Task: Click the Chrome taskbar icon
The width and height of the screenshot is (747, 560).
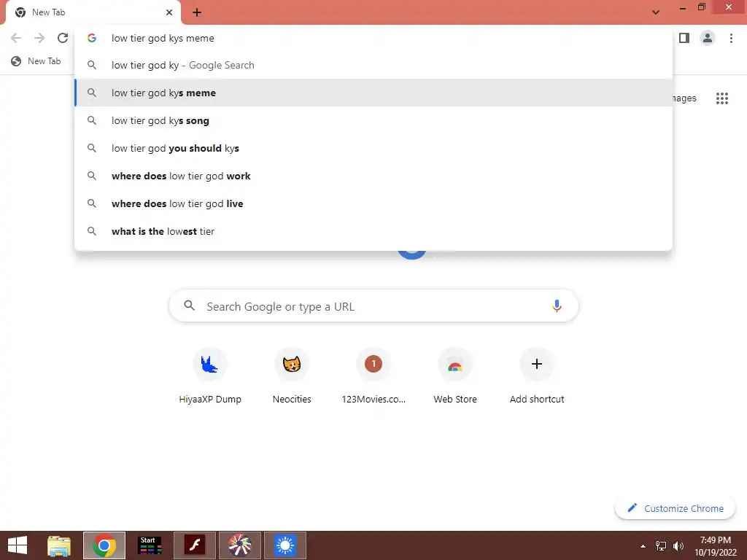Action: click(x=104, y=545)
